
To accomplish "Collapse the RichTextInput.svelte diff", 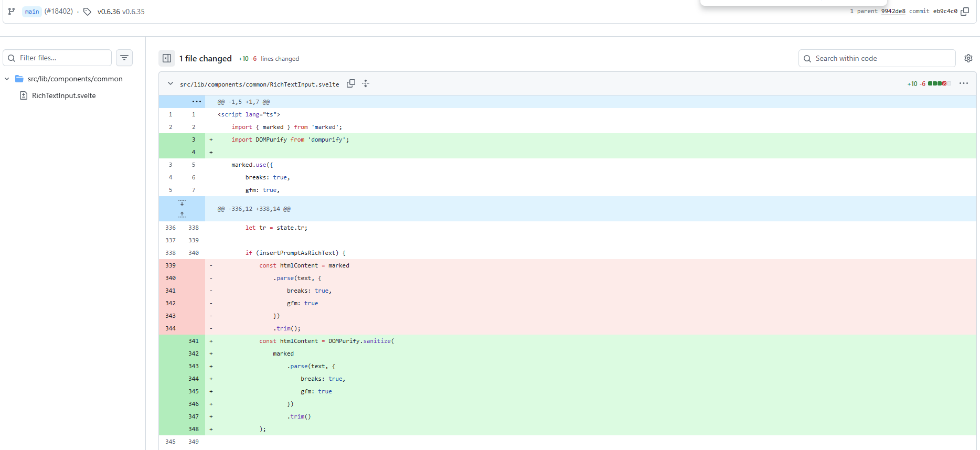I will tap(171, 83).
